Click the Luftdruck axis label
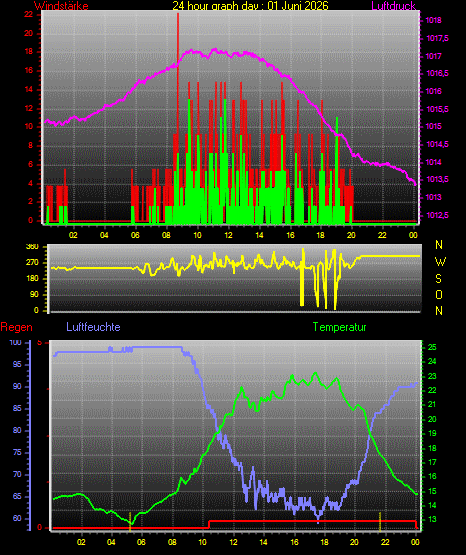The width and height of the screenshot is (466, 555). click(393, 6)
